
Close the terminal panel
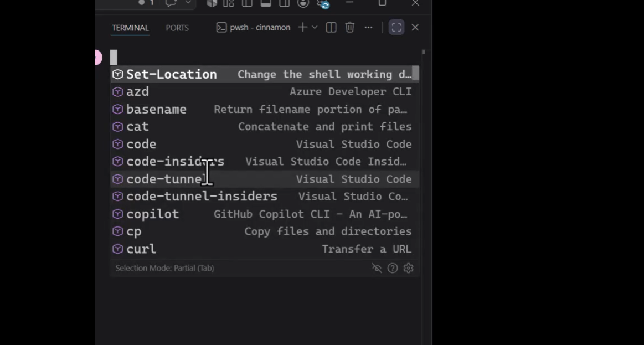point(415,28)
